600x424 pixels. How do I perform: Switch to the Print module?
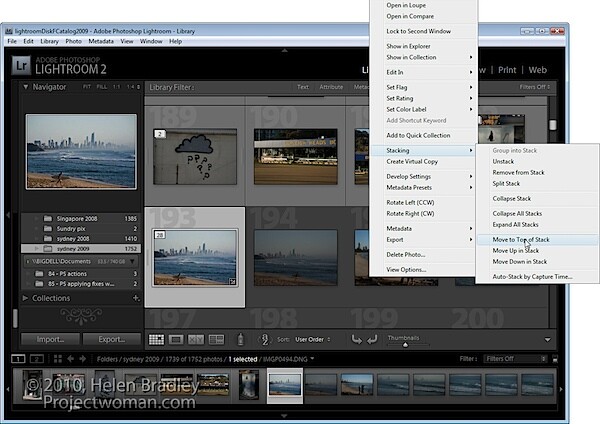tap(507, 70)
